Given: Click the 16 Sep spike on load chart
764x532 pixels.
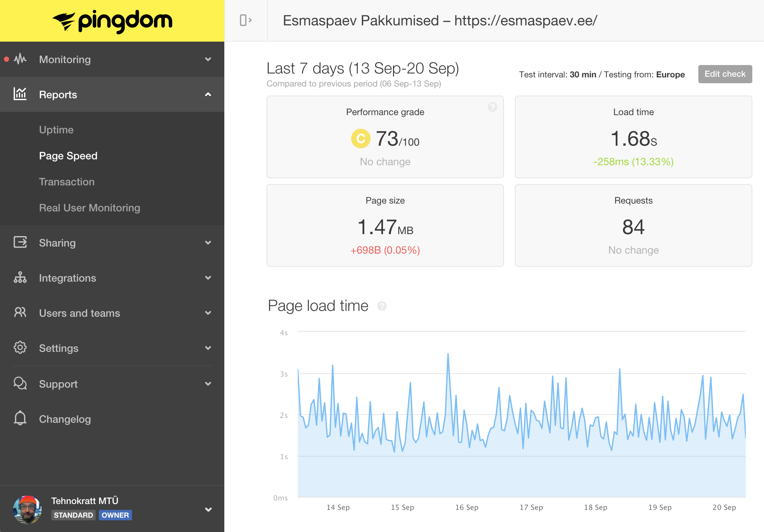Looking at the screenshot, I should tap(448, 354).
